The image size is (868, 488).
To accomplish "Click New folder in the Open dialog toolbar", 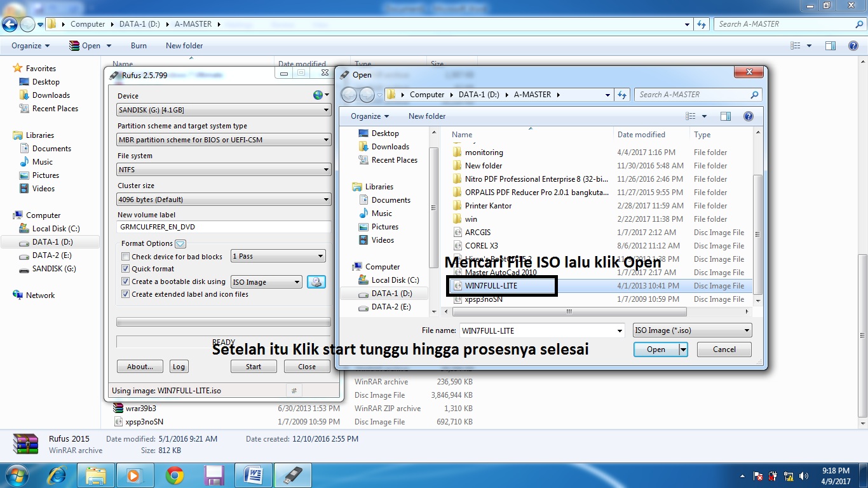I will 427,116.
